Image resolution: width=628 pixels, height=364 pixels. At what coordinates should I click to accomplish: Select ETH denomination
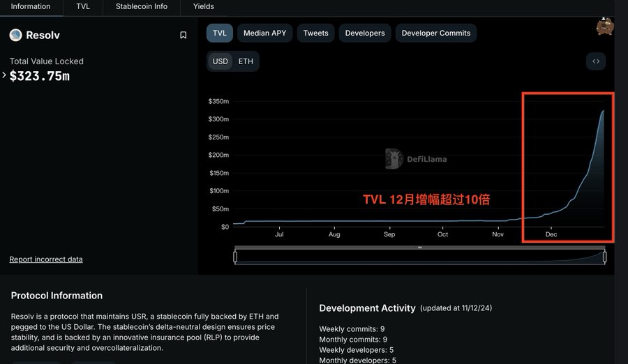pyautogui.click(x=246, y=61)
